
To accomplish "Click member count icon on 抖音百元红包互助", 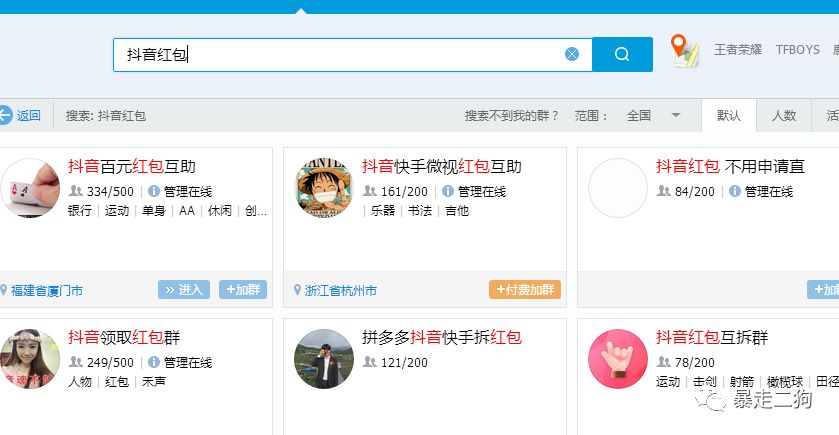I will pos(75,191).
